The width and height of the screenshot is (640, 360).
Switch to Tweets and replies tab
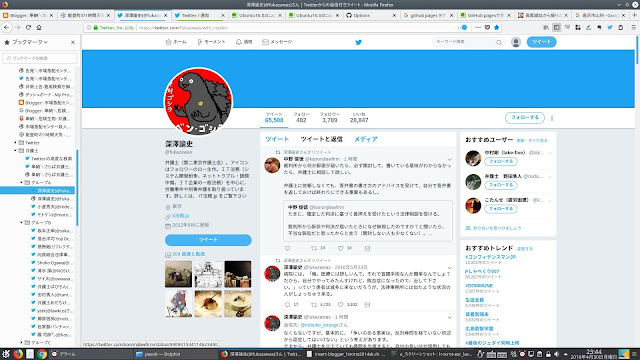[x=321, y=139]
